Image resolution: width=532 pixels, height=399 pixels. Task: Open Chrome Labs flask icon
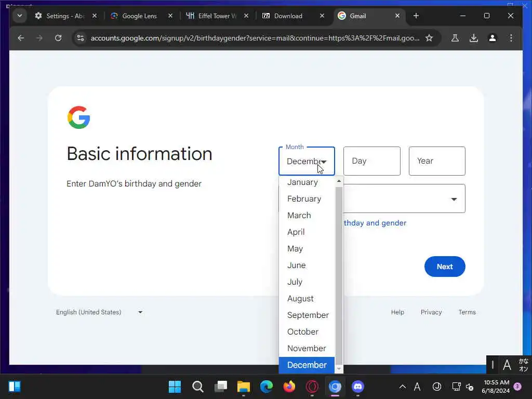(455, 38)
